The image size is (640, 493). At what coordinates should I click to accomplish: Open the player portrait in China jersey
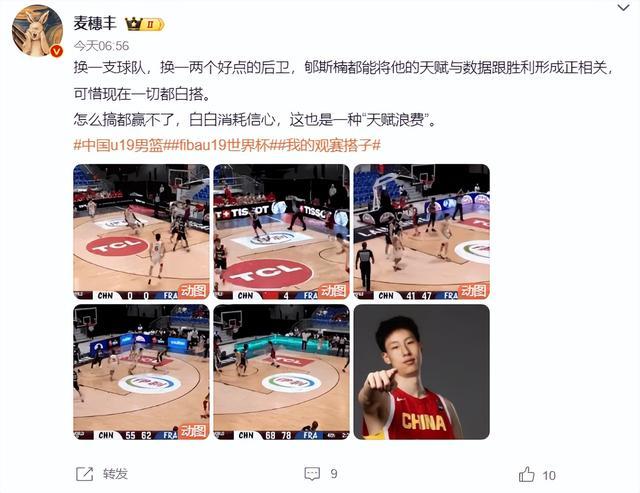422,372
